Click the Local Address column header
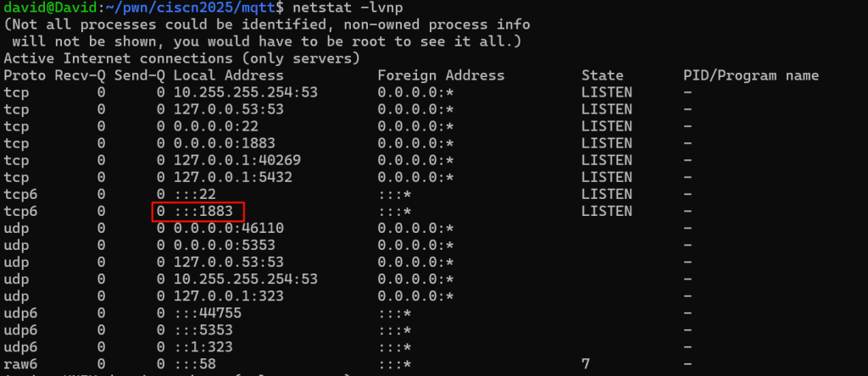This screenshot has width=868, height=376. 229,75
